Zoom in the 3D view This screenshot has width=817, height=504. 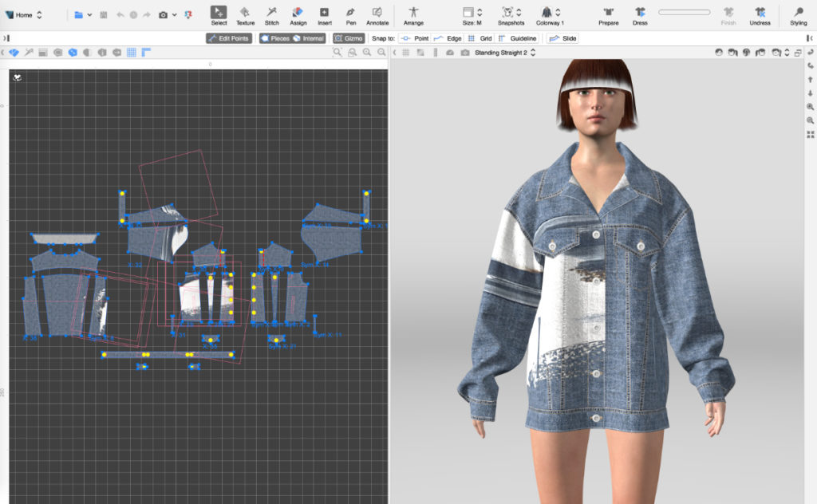(x=811, y=106)
